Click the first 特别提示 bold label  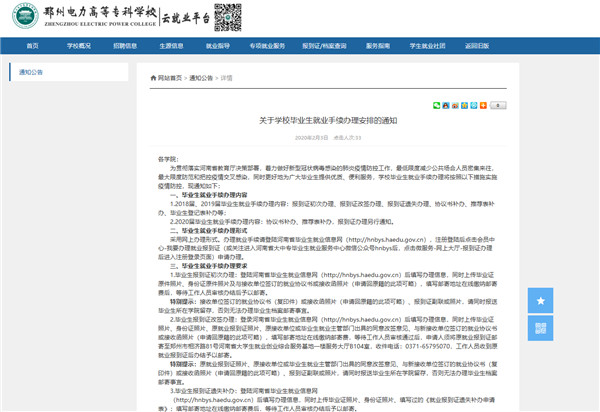click(183, 301)
